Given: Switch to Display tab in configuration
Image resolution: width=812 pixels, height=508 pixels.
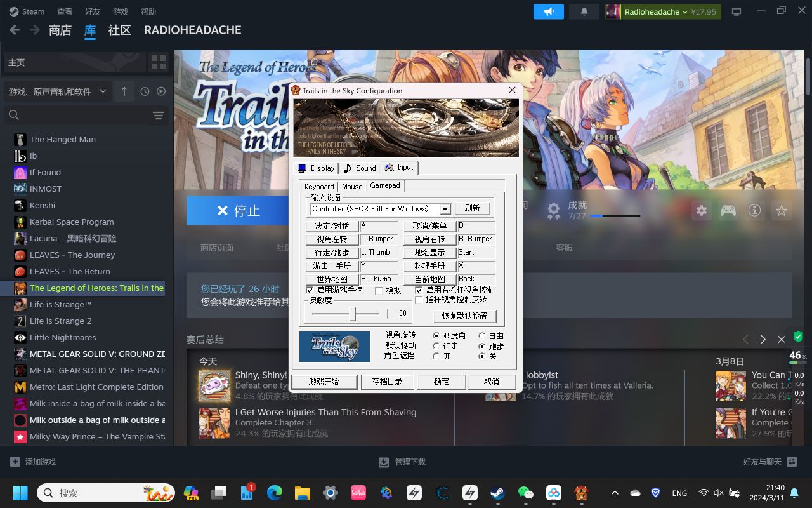Looking at the screenshot, I should click(x=316, y=168).
